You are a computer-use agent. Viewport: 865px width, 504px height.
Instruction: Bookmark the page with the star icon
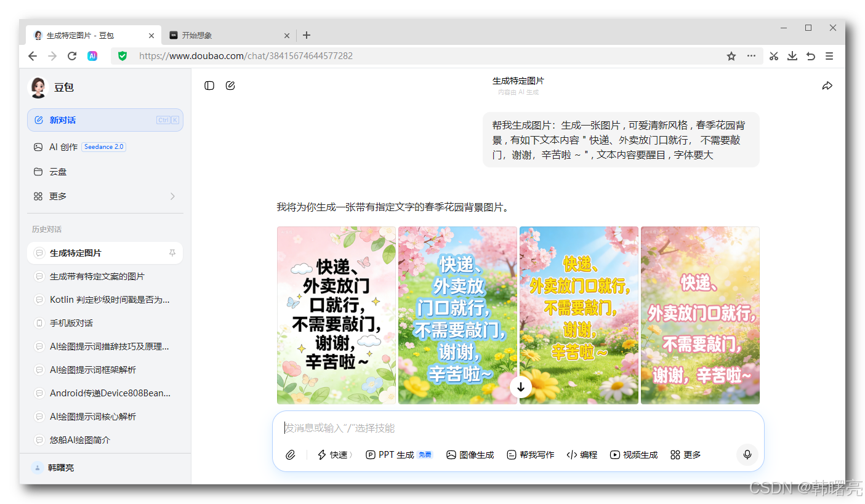(731, 56)
